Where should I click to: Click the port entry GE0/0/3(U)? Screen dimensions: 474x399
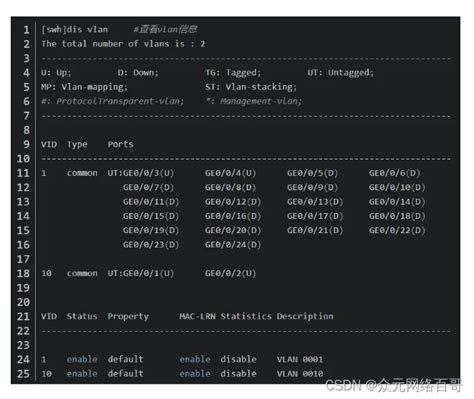(x=148, y=173)
